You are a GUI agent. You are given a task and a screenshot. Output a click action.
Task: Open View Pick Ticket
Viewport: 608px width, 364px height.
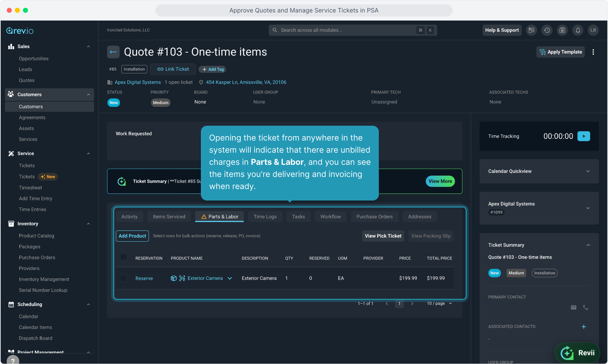pyautogui.click(x=383, y=236)
